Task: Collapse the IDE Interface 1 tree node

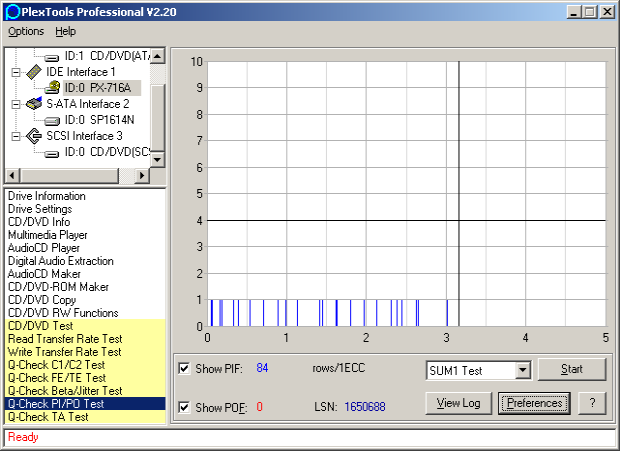Action: (x=16, y=72)
